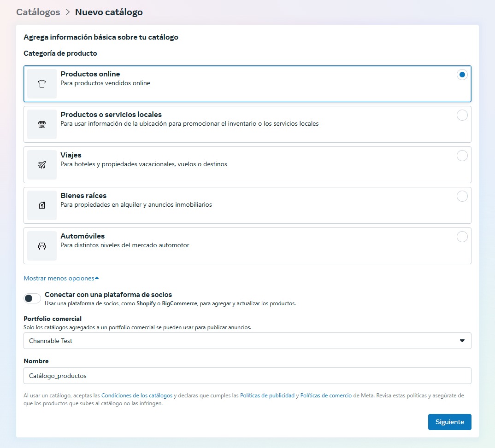
Task: Open Políticas de publicidad link
Action: pyautogui.click(x=267, y=396)
